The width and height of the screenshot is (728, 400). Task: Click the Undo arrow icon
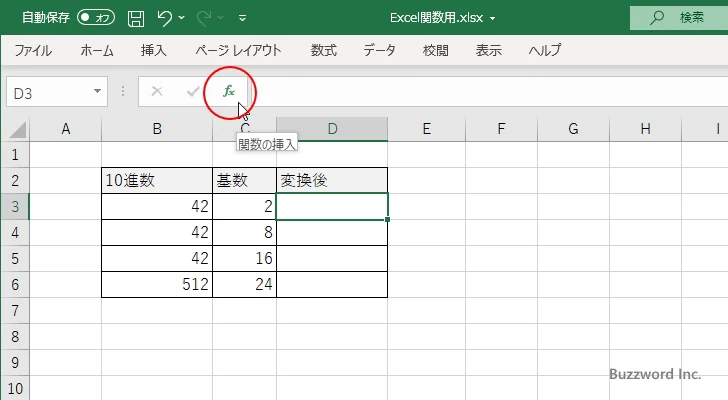[x=164, y=18]
